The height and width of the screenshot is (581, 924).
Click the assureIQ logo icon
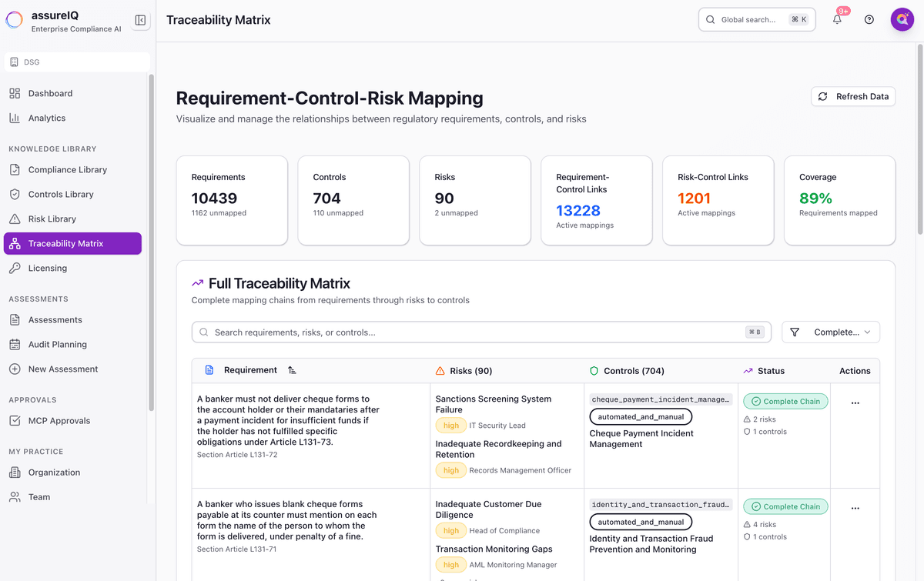tap(15, 21)
